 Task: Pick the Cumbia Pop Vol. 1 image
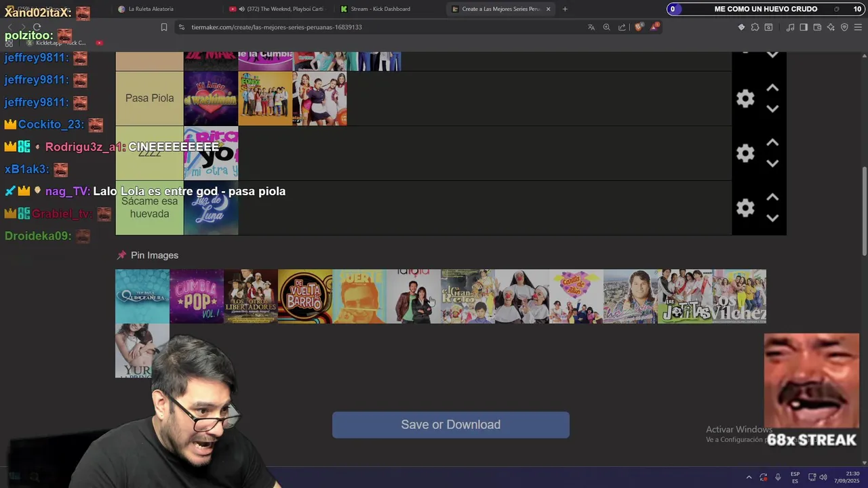click(197, 296)
